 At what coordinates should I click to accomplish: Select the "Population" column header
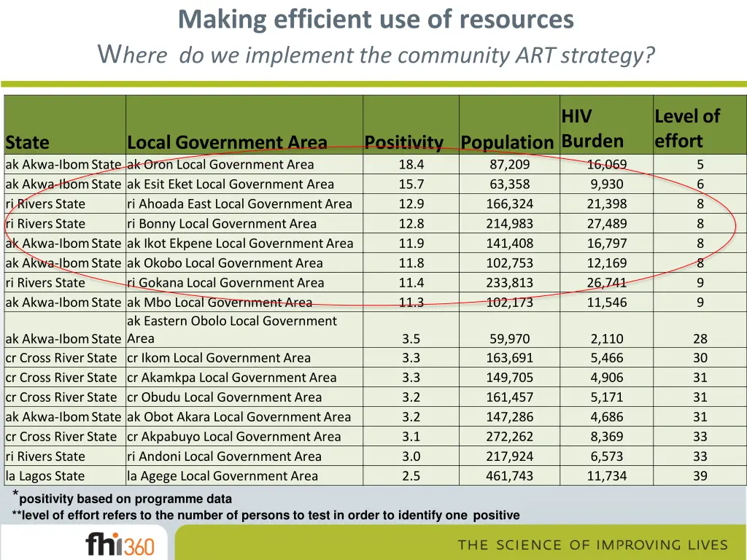[507, 142]
